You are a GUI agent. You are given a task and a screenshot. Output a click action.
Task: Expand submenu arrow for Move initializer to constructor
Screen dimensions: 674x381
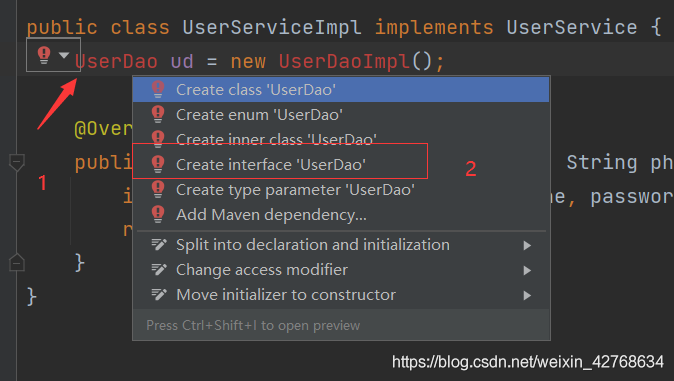point(527,295)
